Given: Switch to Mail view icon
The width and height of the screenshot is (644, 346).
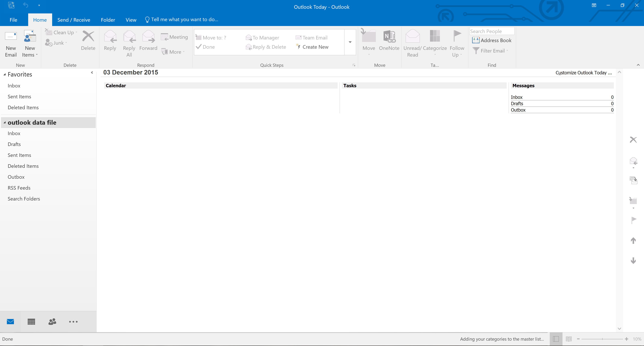Looking at the screenshot, I should [11, 322].
